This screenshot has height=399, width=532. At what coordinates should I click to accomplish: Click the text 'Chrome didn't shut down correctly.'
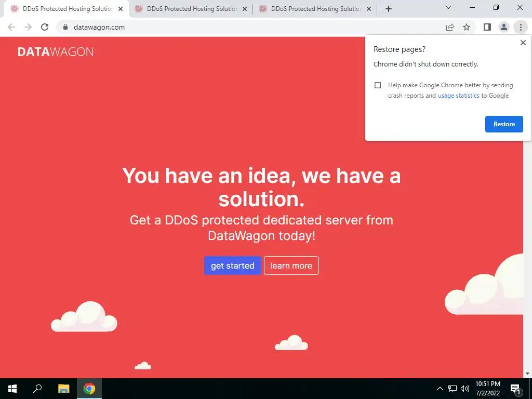click(426, 64)
